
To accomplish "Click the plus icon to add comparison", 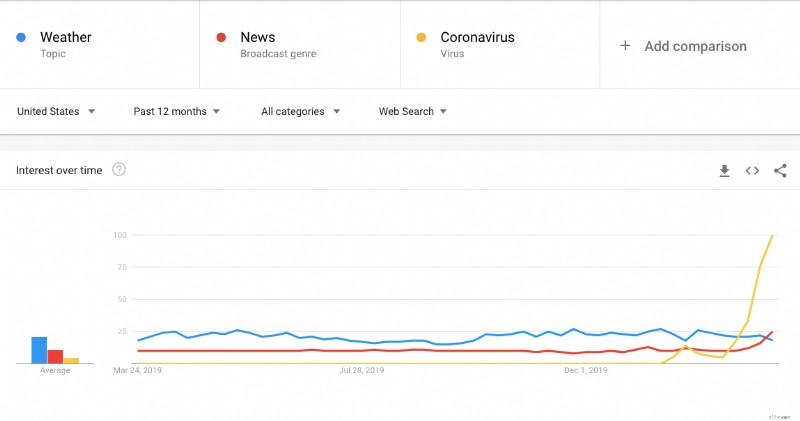I will click(625, 46).
